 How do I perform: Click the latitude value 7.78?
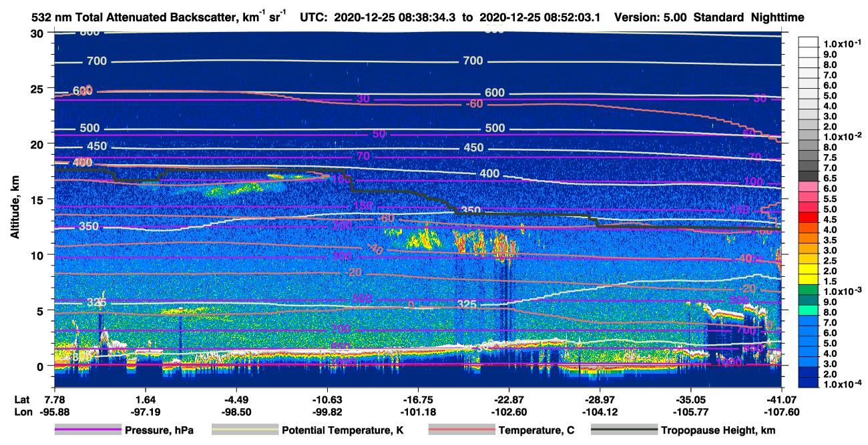pyautogui.click(x=55, y=399)
